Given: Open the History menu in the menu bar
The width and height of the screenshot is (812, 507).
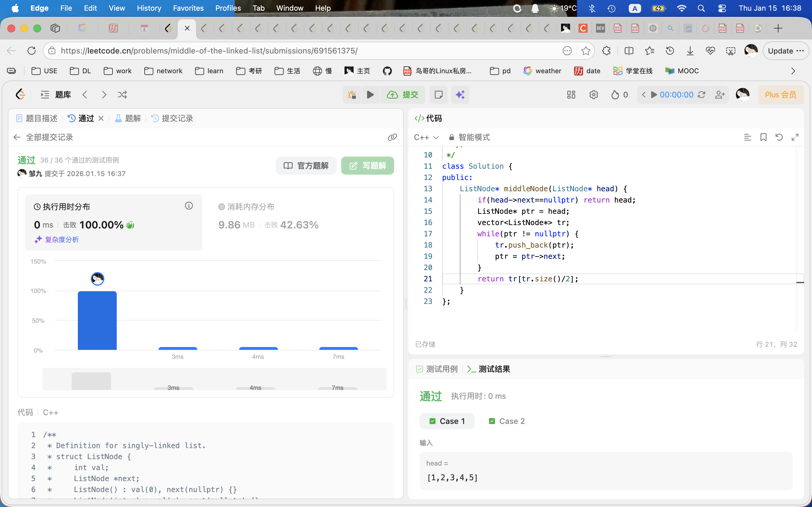Looking at the screenshot, I should 149,8.
